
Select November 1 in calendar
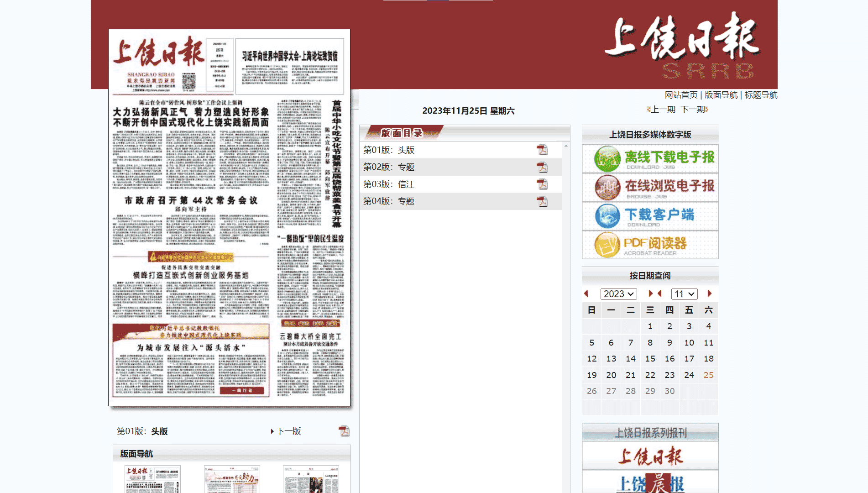coord(650,326)
